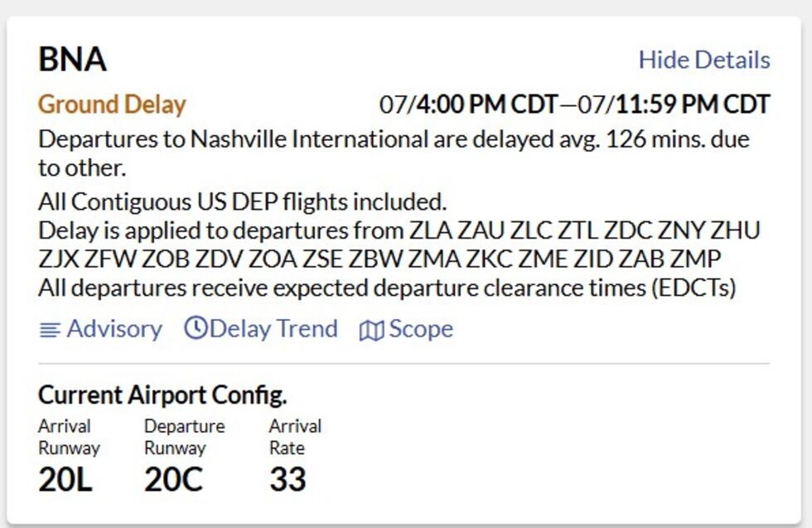Click the expected departure clearance times line

pos(387,288)
